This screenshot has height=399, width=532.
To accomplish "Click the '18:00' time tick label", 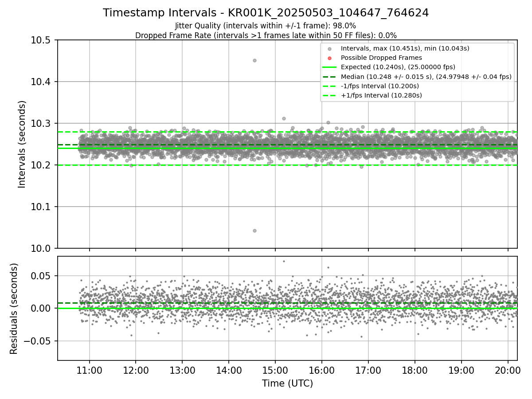I will tap(415, 370).
